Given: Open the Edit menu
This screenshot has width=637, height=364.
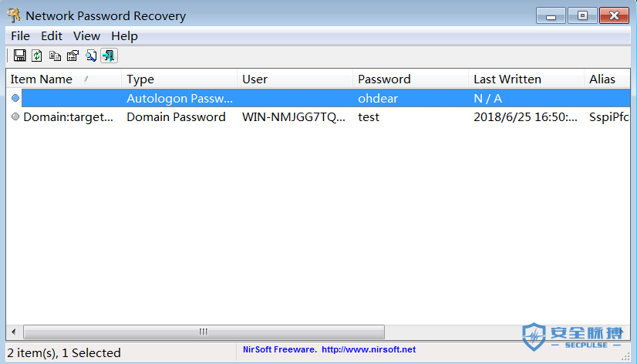Looking at the screenshot, I should tap(52, 35).
